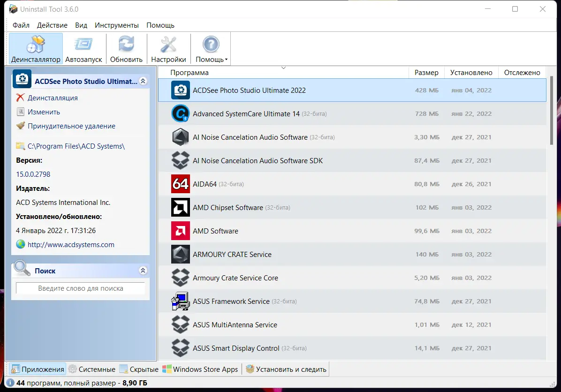This screenshot has height=392, width=561.
Task: Click the ACDSee camera icon in side panel header
Action: (22, 79)
